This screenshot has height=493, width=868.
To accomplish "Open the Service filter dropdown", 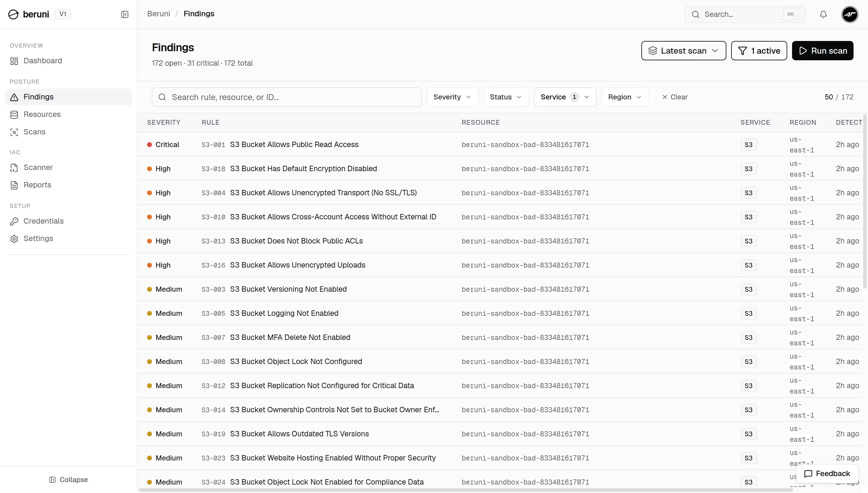I will point(565,97).
